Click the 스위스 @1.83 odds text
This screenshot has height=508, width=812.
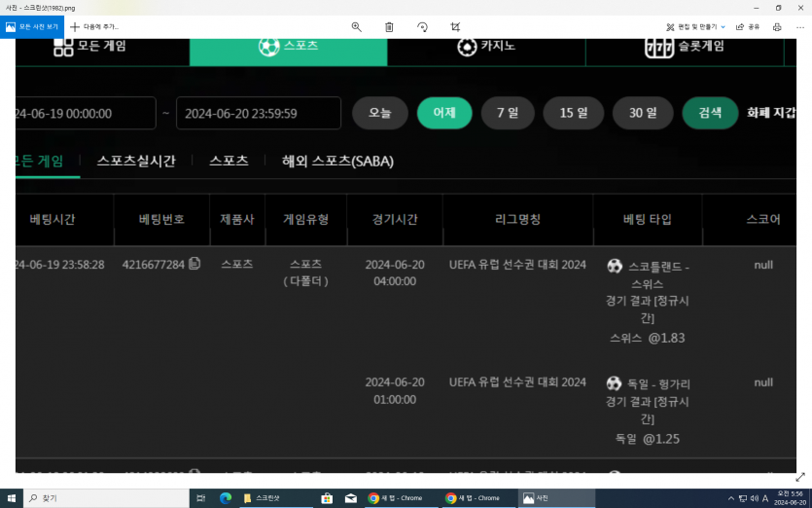coord(648,339)
